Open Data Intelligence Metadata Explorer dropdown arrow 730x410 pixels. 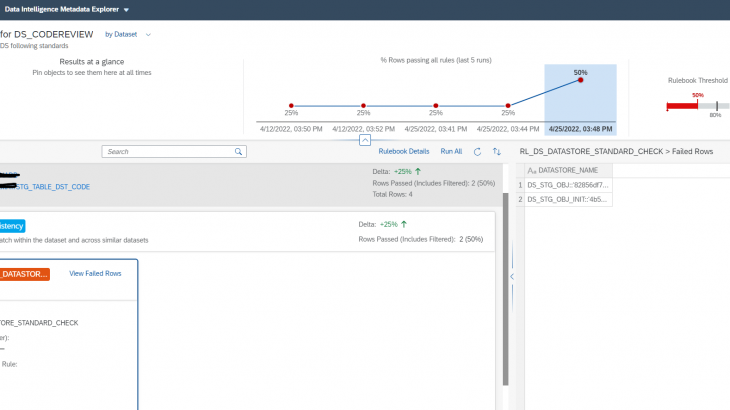coord(126,10)
